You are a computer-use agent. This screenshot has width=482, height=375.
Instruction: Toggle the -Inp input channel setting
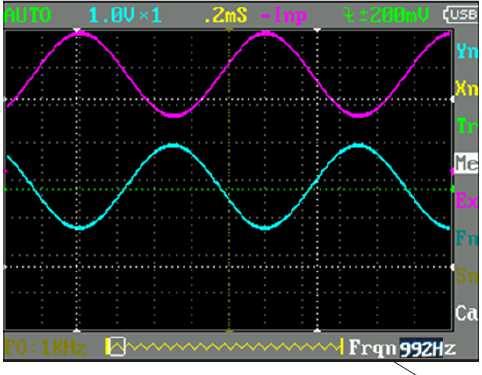[283, 15]
